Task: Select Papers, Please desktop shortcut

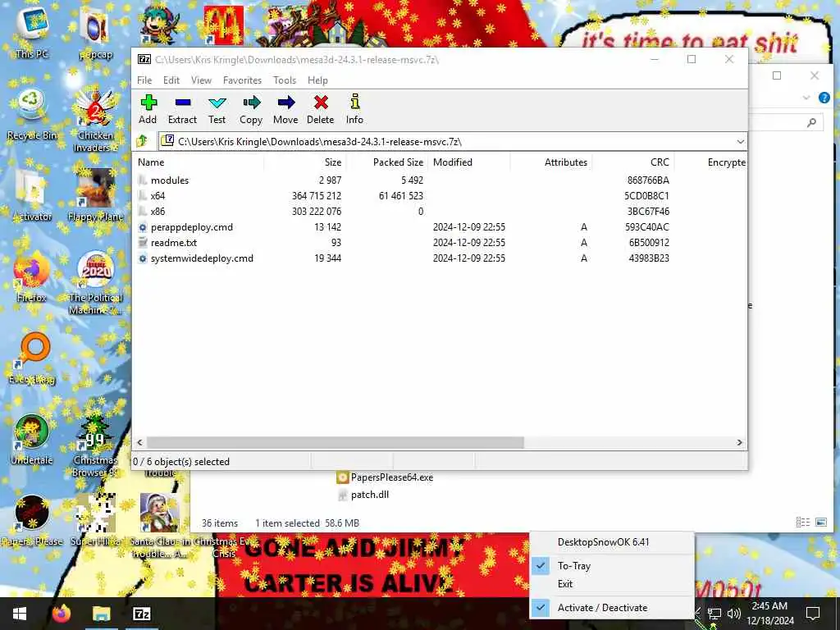Action: (x=32, y=521)
